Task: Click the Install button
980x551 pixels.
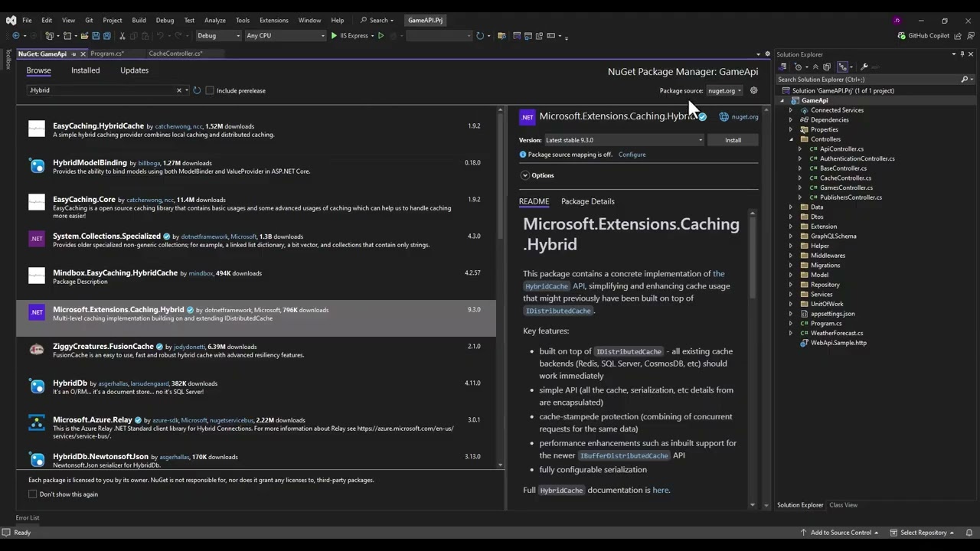Action: [733, 140]
